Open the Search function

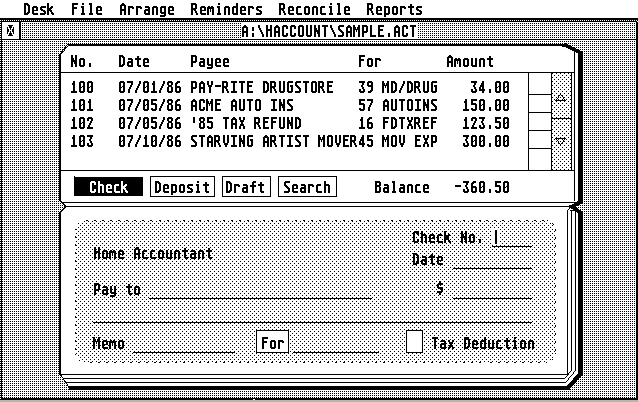tap(307, 187)
